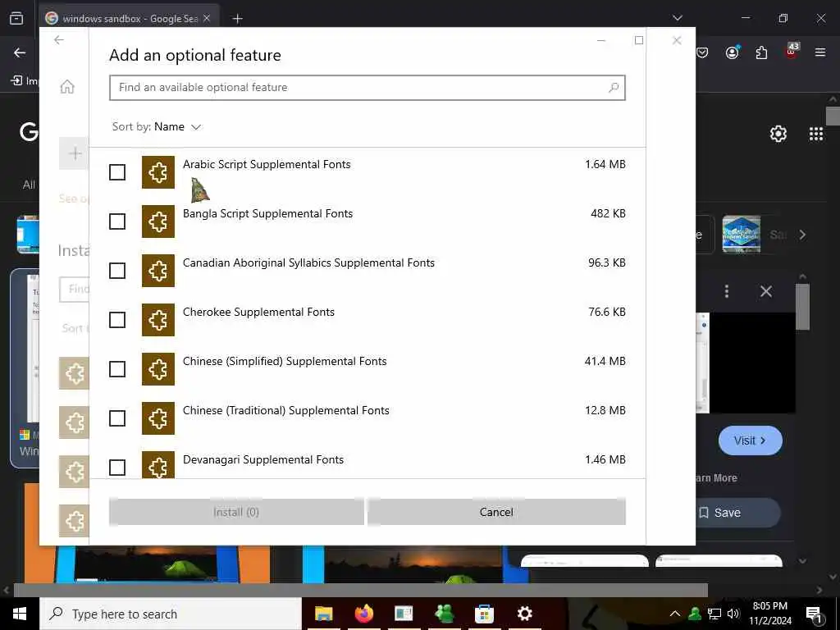Open Settings Home icon
Image resolution: width=840 pixels, height=630 pixels.
(x=67, y=86)
